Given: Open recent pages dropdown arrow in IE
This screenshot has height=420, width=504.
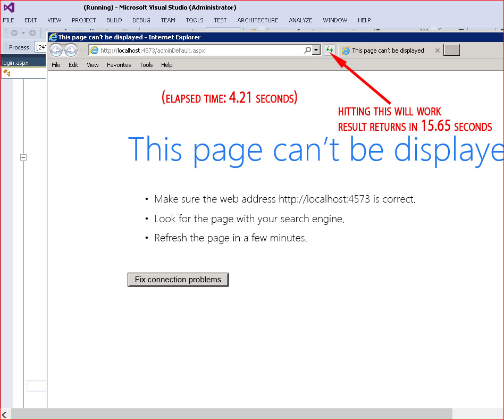Looking at the screenshot, I should click(82, 51).
